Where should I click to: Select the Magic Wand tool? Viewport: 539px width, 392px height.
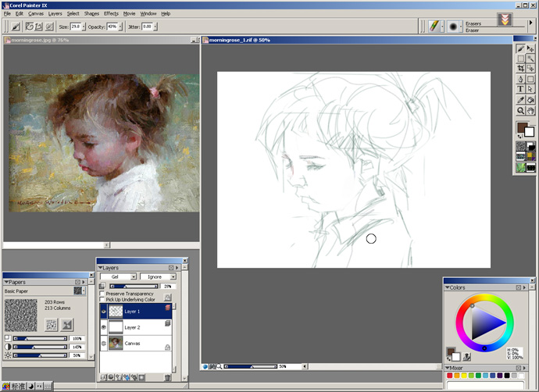point(530,59)
